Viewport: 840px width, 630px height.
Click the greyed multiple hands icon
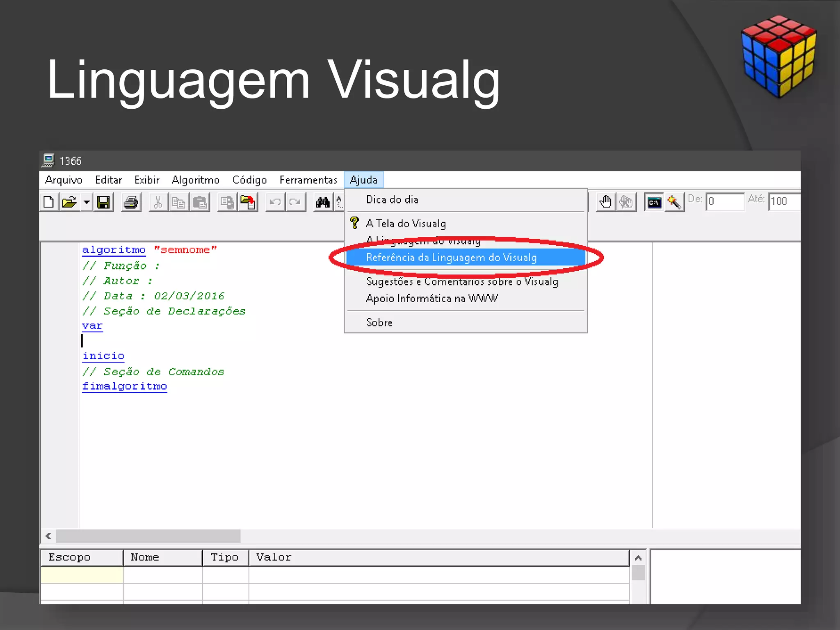pyautogui.click(x=626, y=202)
